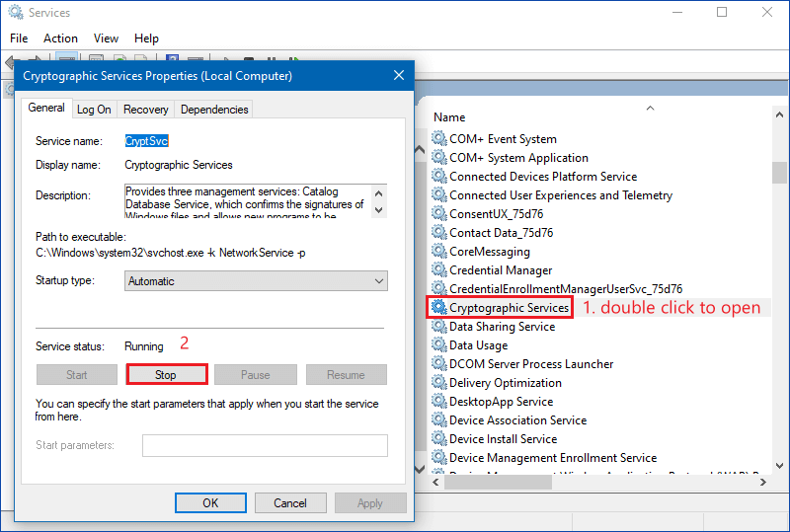The height and width of the screenshot is (532, 790).
Task: Switch to the Dependencies tab
Action: coord(214,110)
